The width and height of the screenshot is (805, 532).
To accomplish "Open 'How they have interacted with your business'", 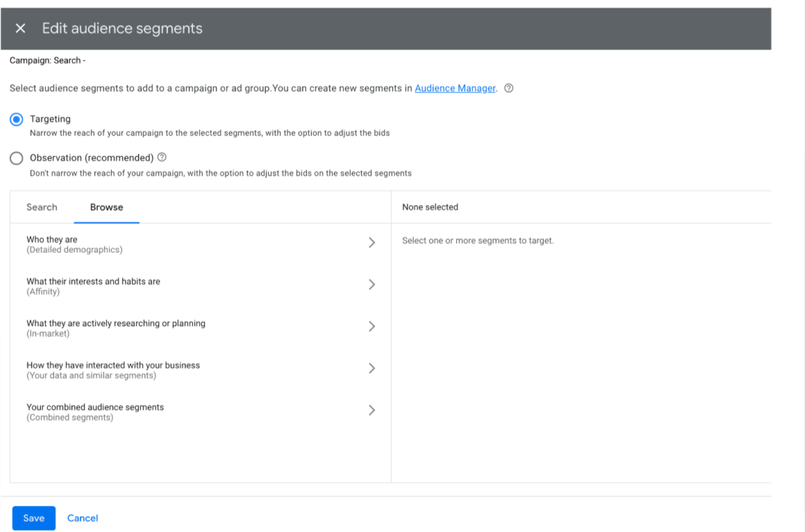I will [113, 369].
